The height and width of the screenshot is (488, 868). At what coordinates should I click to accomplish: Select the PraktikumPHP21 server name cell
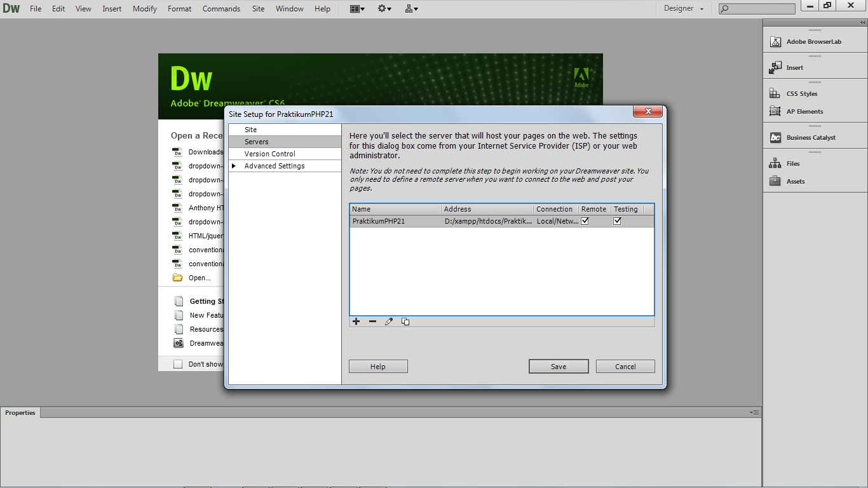[379, 221]
